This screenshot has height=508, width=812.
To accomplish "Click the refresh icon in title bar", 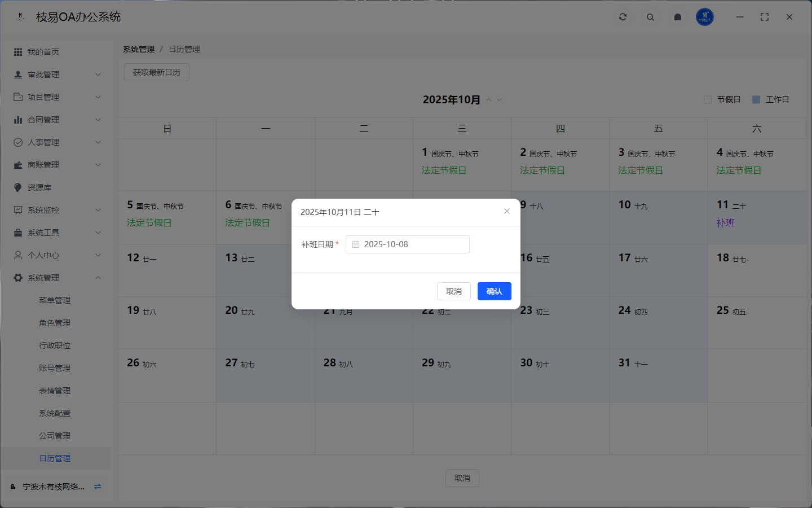I will click(x=623, y=17).
